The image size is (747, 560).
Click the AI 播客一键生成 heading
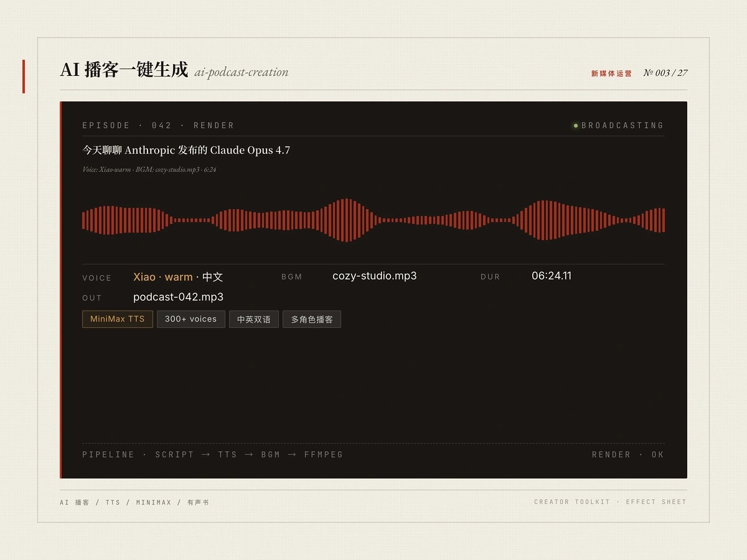pos(124,70)
